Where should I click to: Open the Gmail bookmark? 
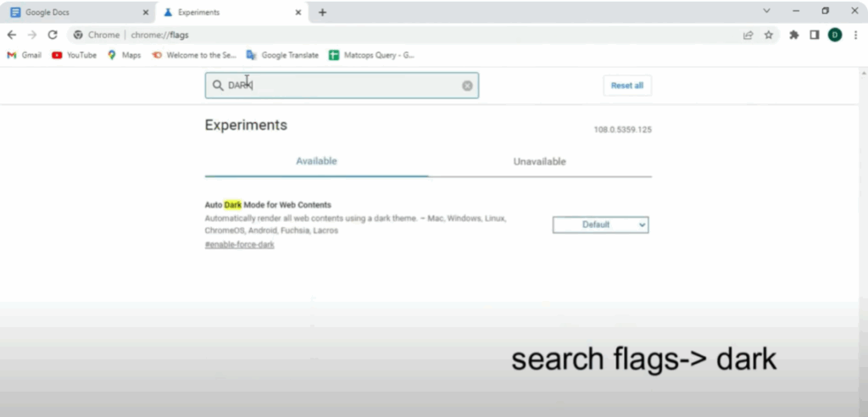coord(24,55)
